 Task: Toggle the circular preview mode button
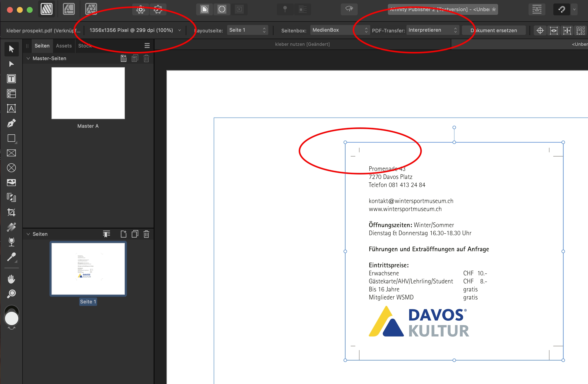[x=222, y=9]
